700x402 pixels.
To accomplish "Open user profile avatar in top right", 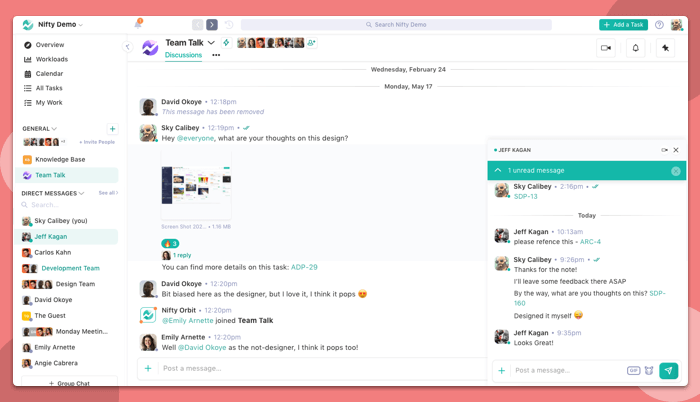I will click(x=676, y=25).
